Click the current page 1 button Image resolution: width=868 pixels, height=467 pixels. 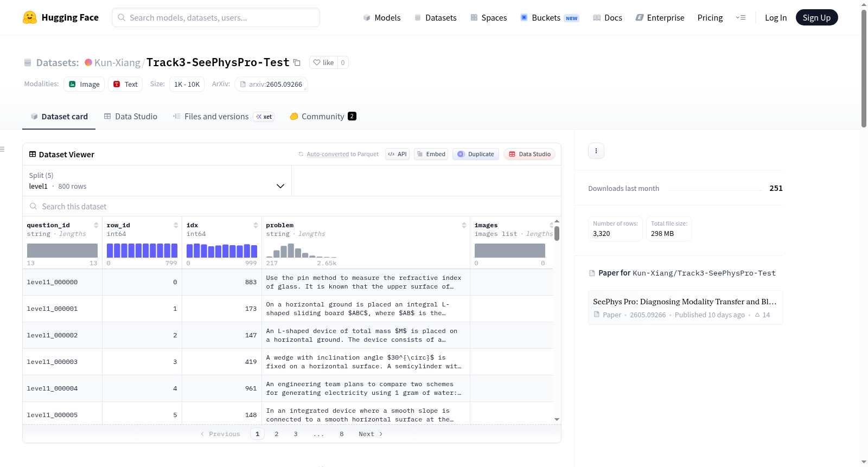click(x=258, y=434)
